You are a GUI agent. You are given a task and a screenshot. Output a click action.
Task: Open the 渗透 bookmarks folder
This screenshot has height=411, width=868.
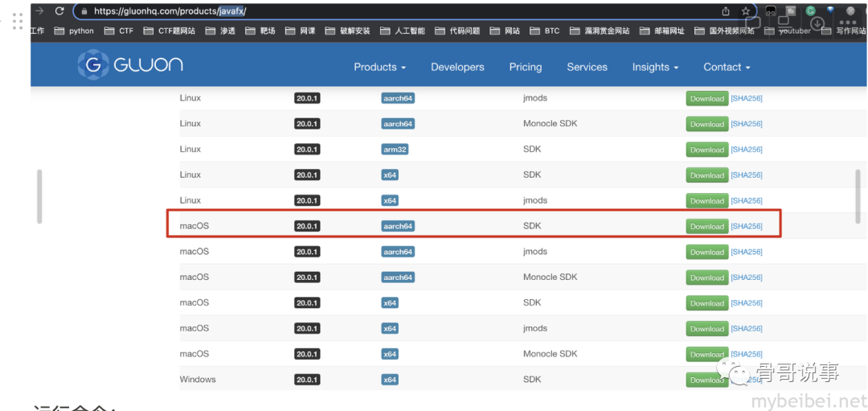(219, 31)
